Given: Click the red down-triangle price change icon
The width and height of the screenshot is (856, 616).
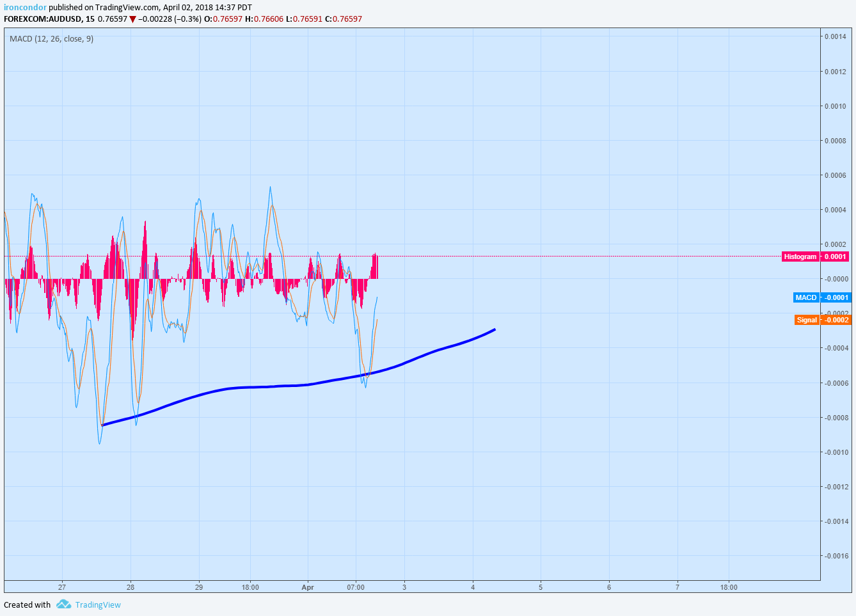Looking at the screenshot, I should 132,19.
